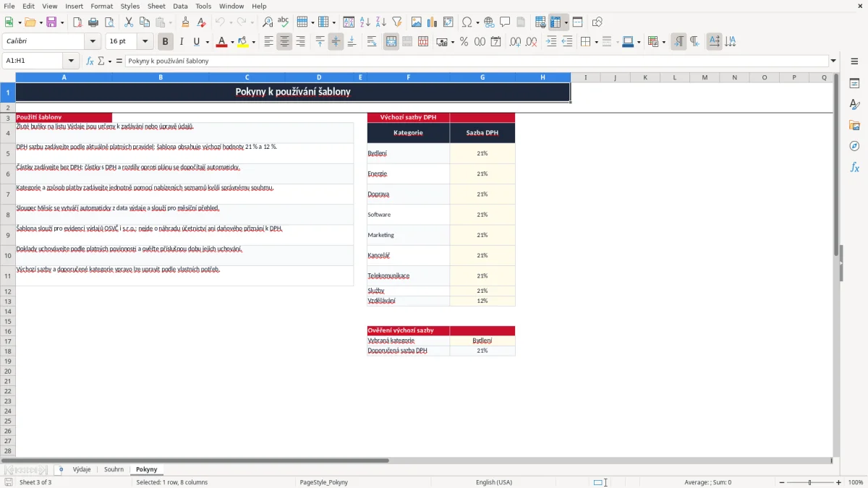Click English (USA) language in status bar
868x488 pixels.
(494, 482)
